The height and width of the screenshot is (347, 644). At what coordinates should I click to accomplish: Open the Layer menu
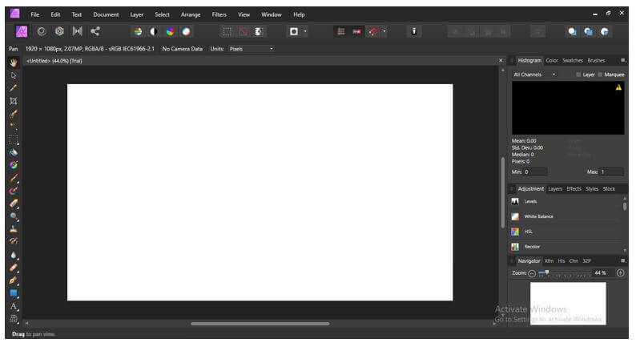(137, 14)
